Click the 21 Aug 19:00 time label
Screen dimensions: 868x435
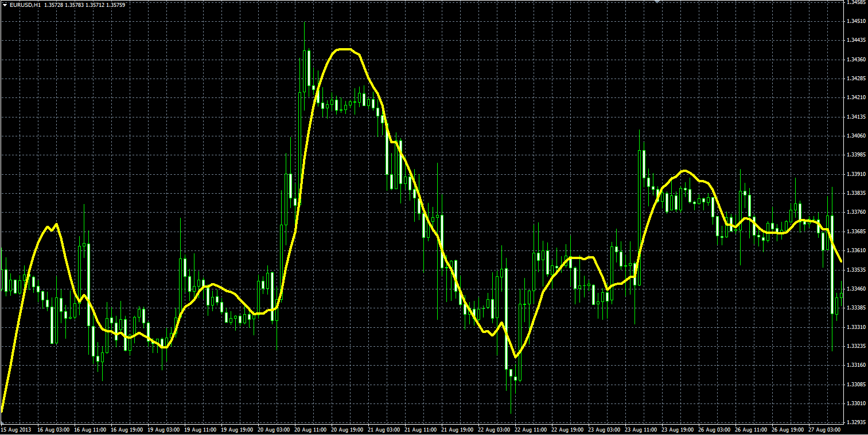point(458,429)
